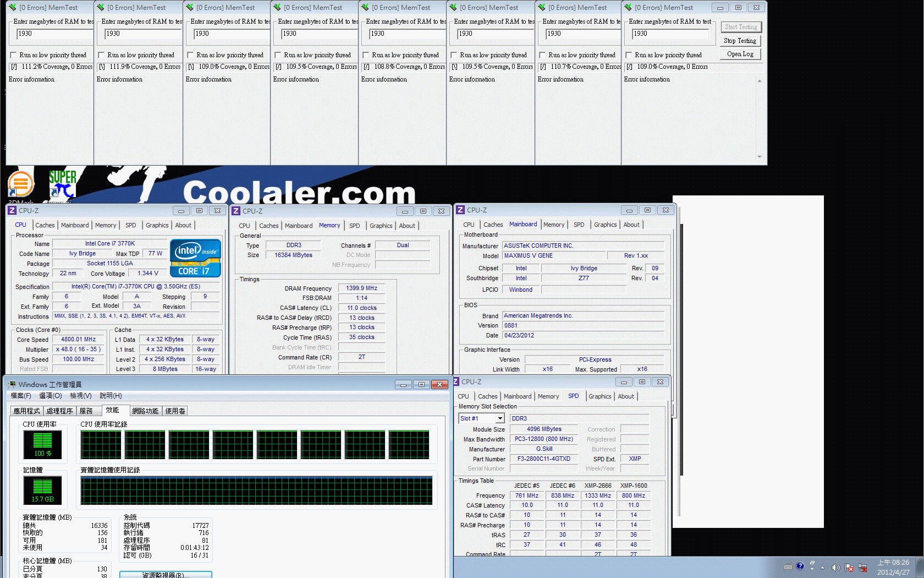924x578 pixels.
Task: Open the volume speaker tray icon
Action: click(835, 568)
